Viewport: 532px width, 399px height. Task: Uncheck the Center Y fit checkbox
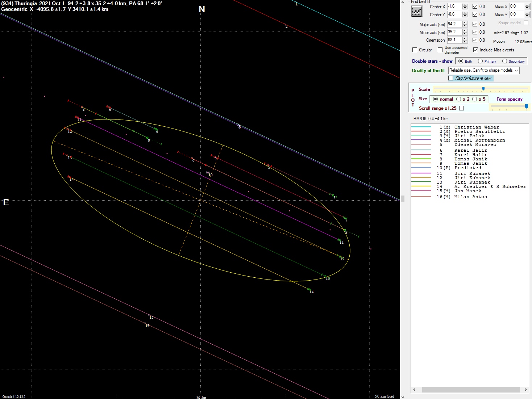(475, 14)
